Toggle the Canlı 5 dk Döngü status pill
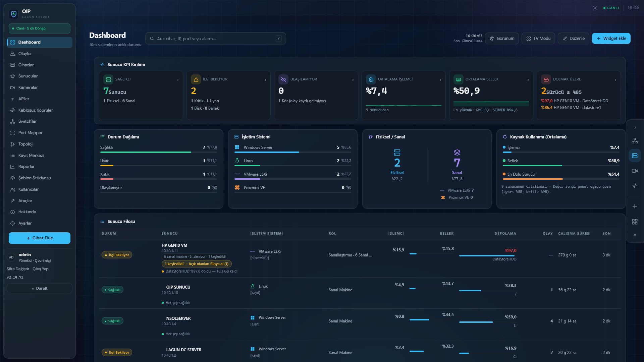Screen dimensions: 644x362 tap(40, 28)
